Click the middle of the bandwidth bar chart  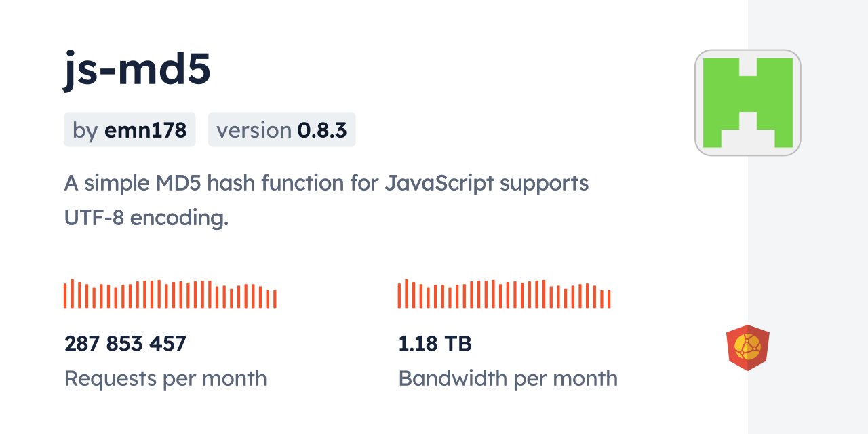(504, 294)
